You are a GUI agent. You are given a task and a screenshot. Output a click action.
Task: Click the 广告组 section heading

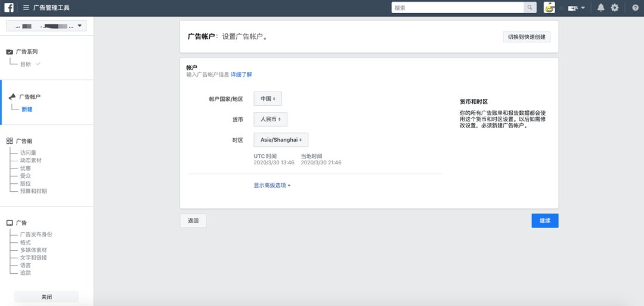point(24,140)
